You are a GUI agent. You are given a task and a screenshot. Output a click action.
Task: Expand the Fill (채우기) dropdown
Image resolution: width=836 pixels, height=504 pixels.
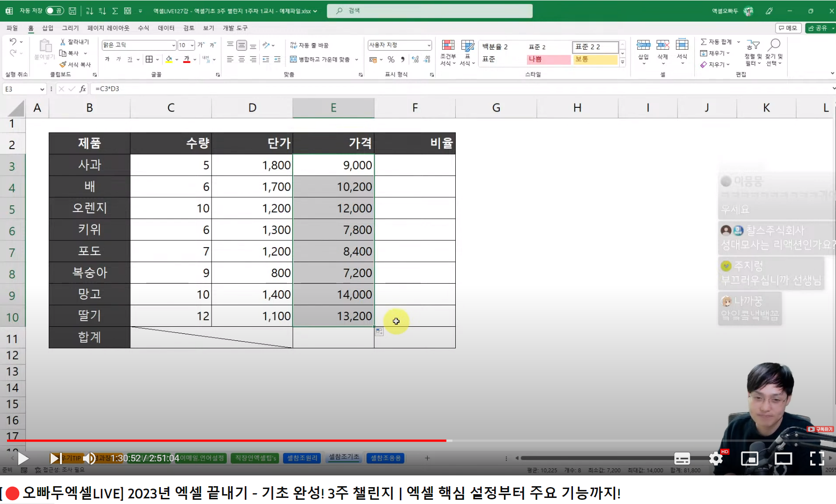[728, 53]
